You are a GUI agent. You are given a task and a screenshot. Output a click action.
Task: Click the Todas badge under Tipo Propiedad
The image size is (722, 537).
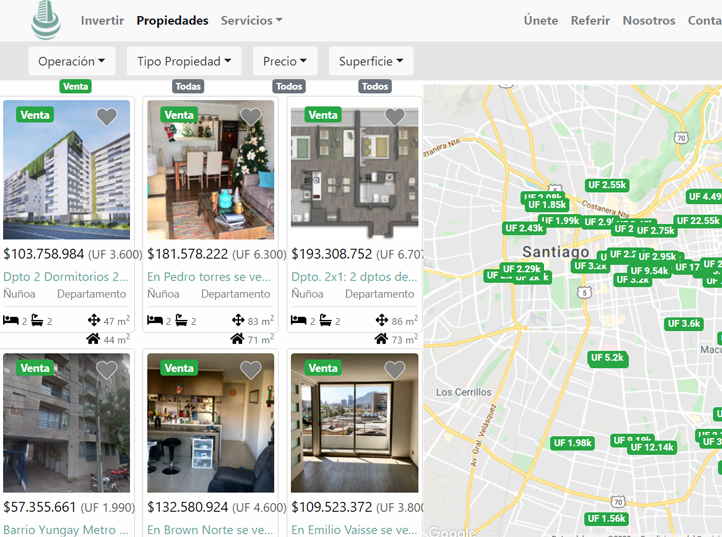188,86
